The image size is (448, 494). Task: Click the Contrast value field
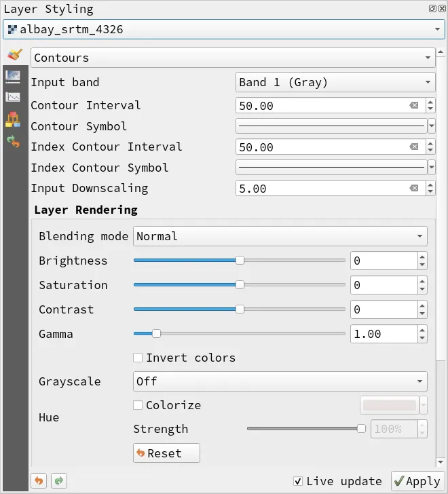click(384, 309)
